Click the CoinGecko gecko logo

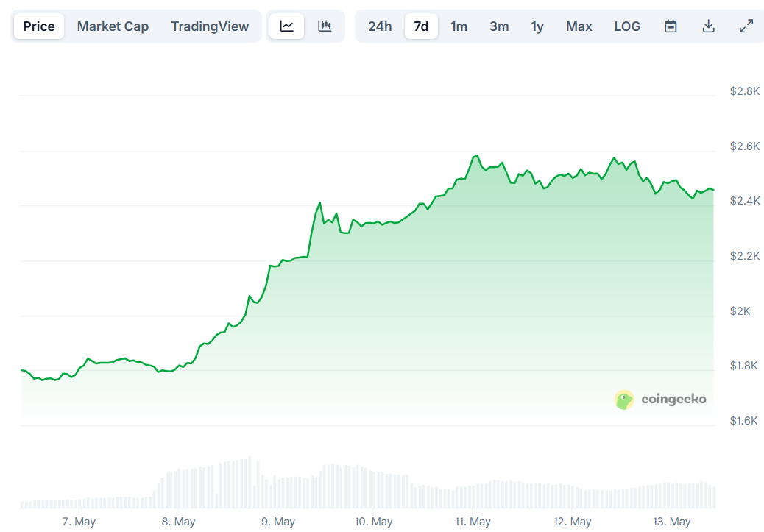(624, 400)
